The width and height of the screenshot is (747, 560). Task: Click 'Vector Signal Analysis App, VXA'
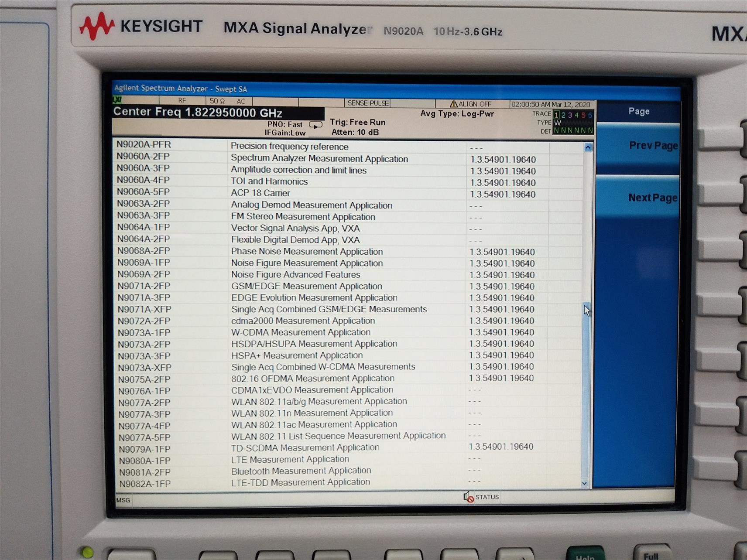click(x=295, y=228)
